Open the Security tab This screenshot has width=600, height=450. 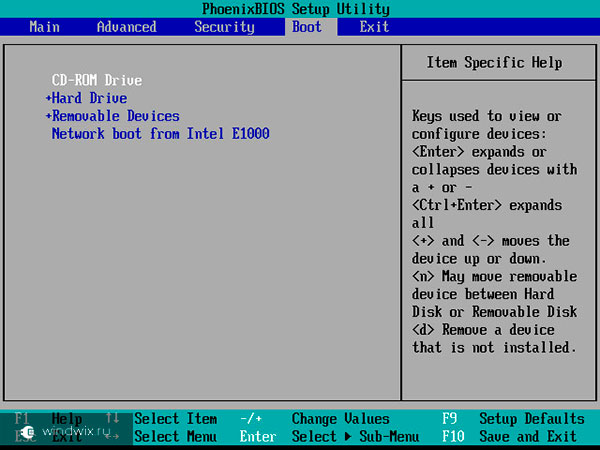pos(224,27)
